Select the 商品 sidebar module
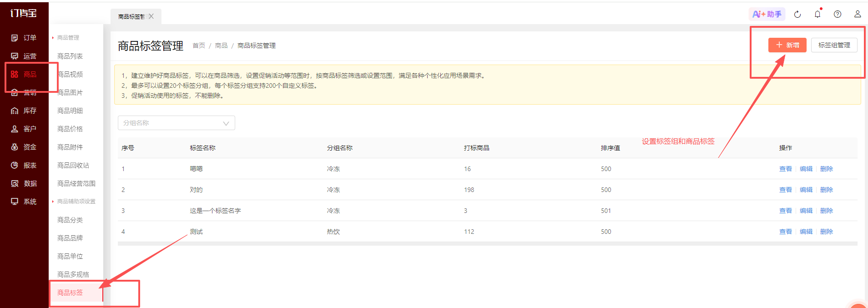This screenshot has height=308, width=868. (24, 74)
